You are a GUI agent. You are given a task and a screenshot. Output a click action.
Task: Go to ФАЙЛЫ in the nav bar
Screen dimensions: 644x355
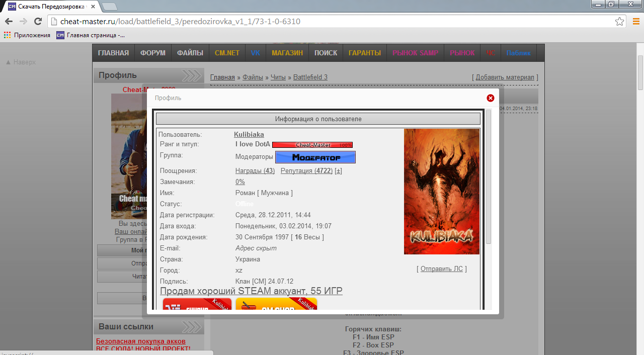[x=190, y=53]
